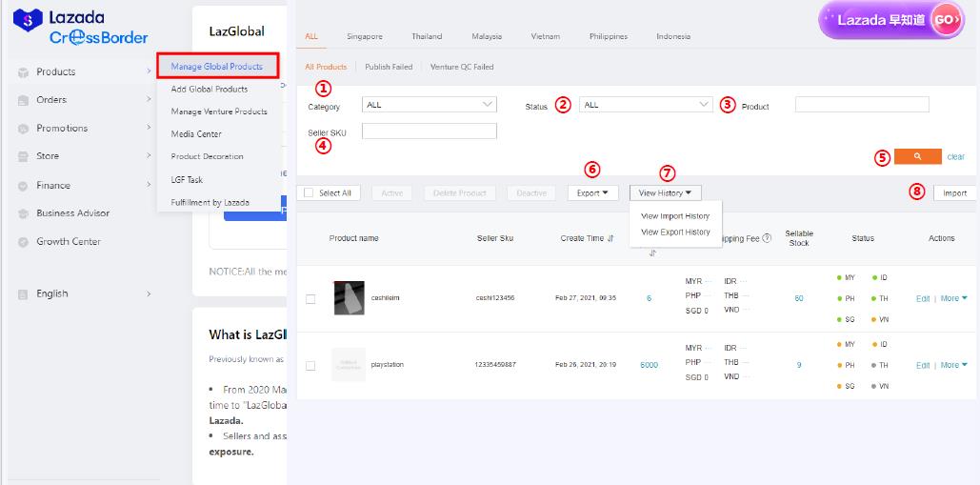Tick the Select All checkbox

click(x=309, y=193)
